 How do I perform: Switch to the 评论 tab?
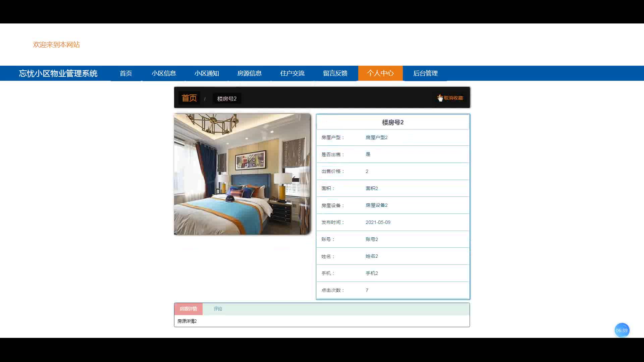(218, 309)
